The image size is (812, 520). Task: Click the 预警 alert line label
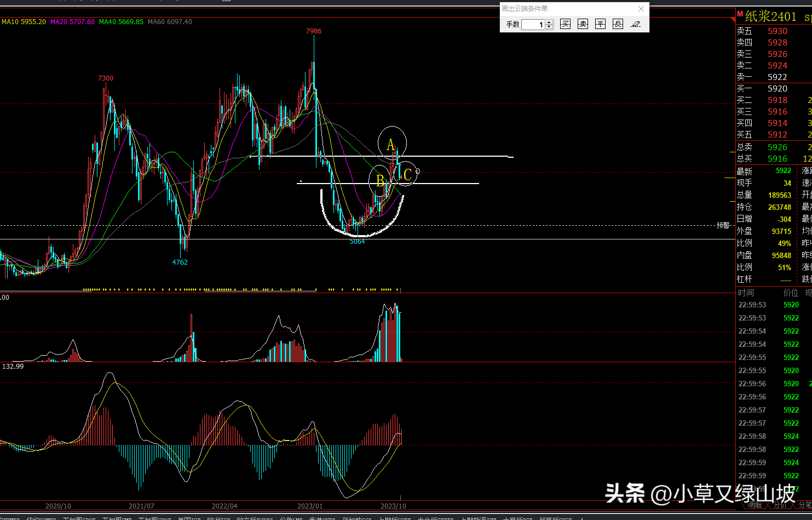click(x=723, y=225)
